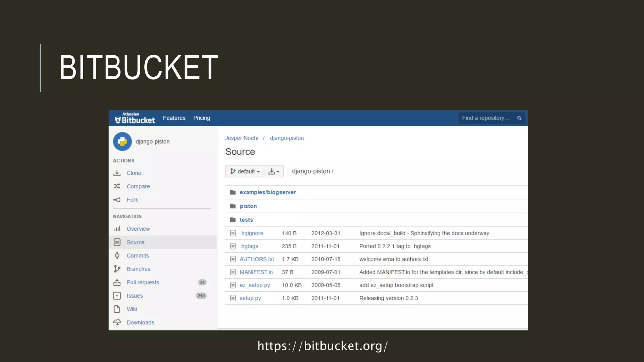Open the ez_setup.py file
The width and height of the screenshot is (644, 362).
click(x=255, y=285)
